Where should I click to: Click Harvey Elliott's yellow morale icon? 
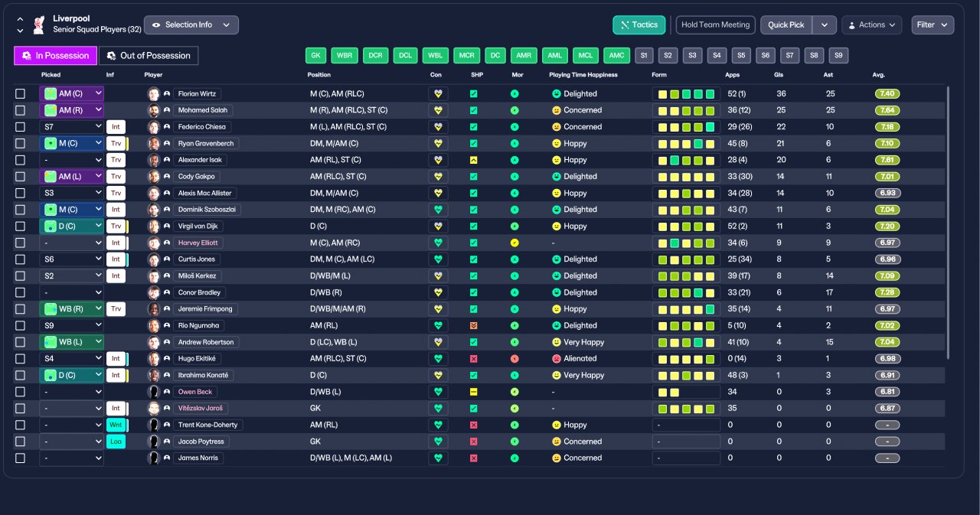514,243
